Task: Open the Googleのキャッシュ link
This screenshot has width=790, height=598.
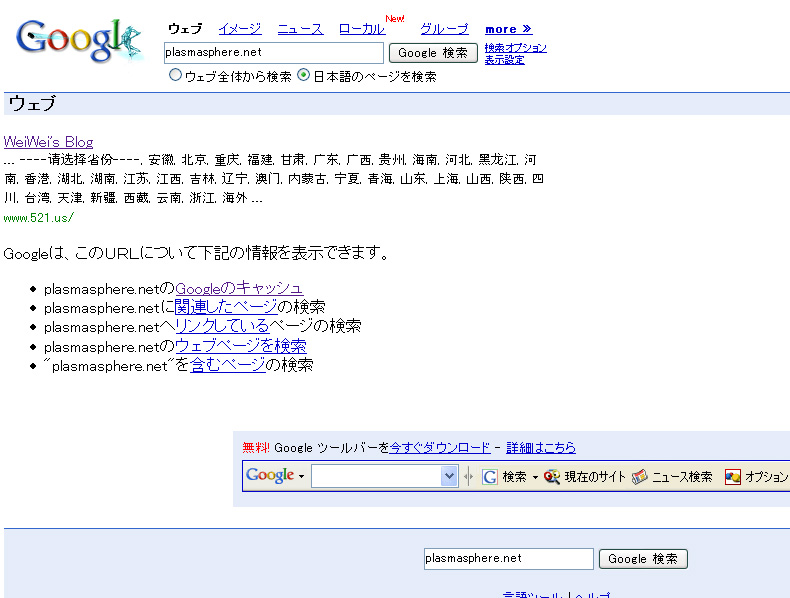Action: pyautogui.click(x=239, y=288)
